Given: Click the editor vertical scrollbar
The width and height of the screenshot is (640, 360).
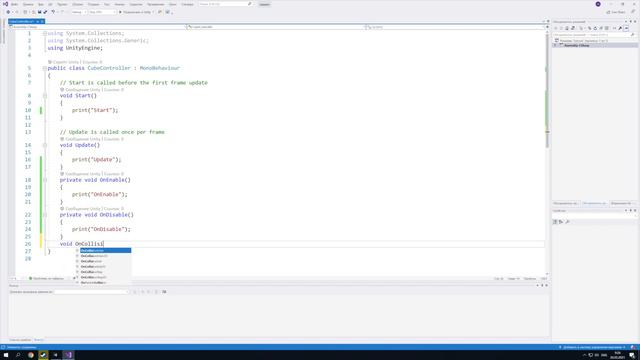Looking at the screenshot, I should [x=547, y=153].
